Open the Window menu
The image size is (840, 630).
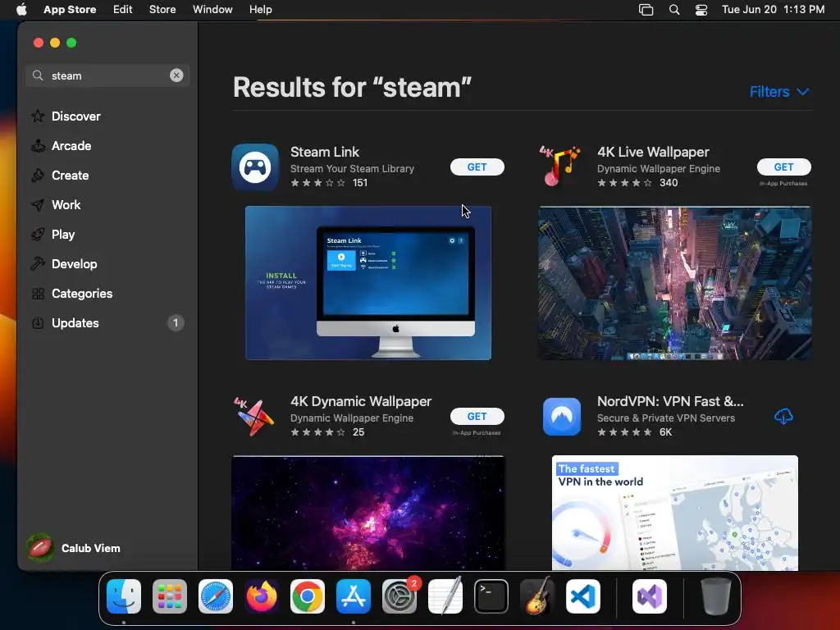tap(212, 10)
